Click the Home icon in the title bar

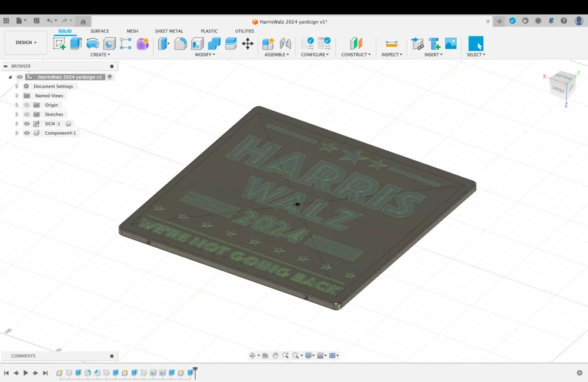click(83, 21)
